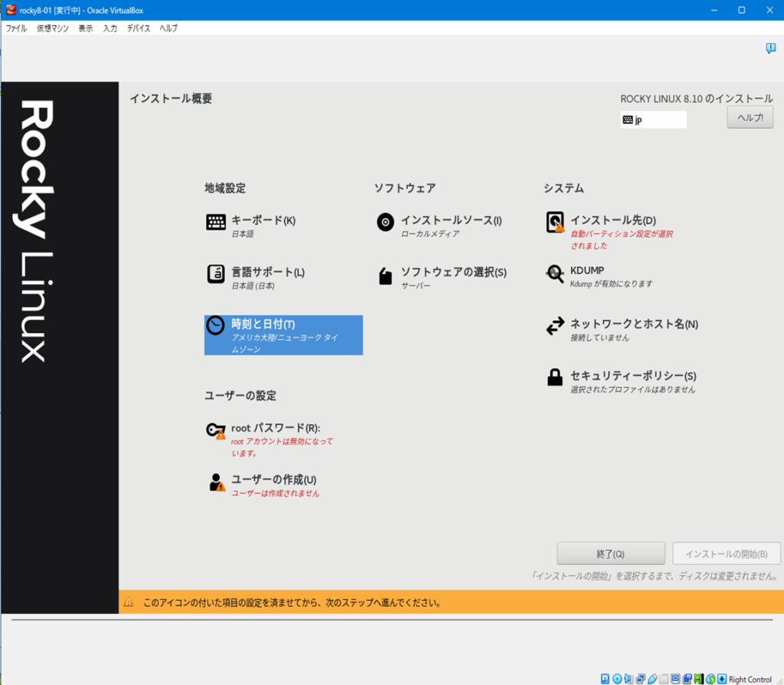Click the optical drive status icon

(617, 679)
